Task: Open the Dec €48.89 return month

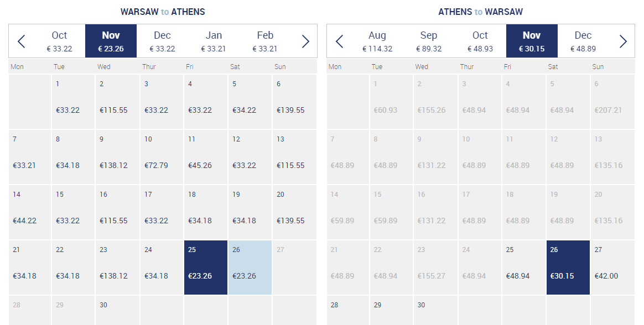Action: (x=583, y=41)
